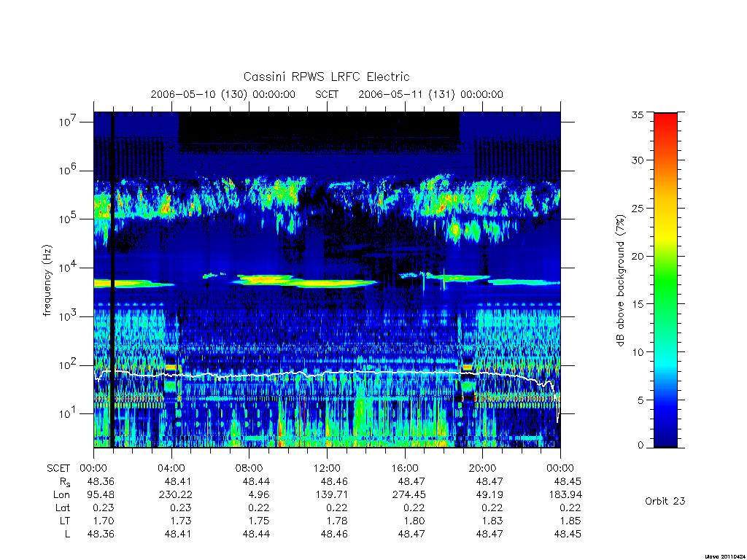Click the red top of the color scale bar
Image resolution: width=747 pixels, height=560 pixels.
click(x=665, y=119)
